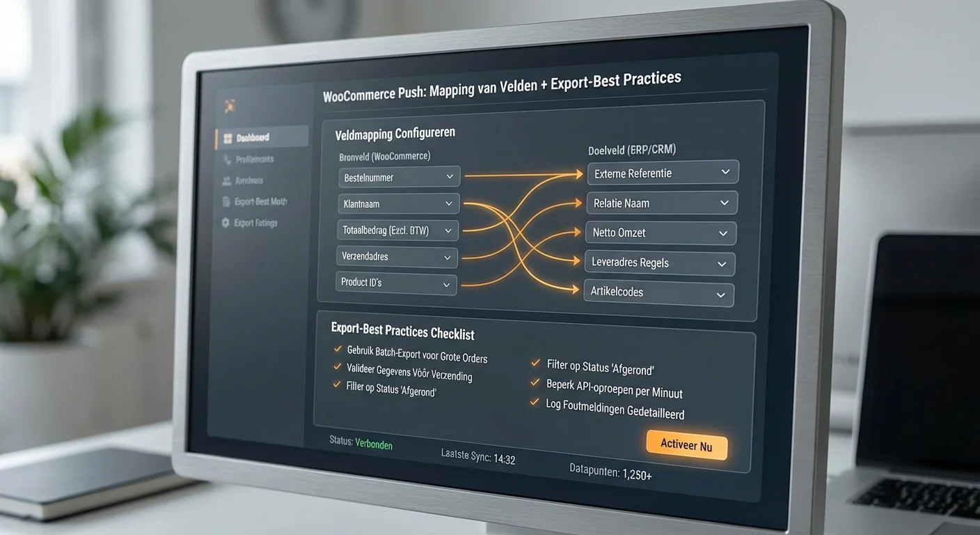
Task: Click the orange app logo in the sidebar
Action: [230, 106]
